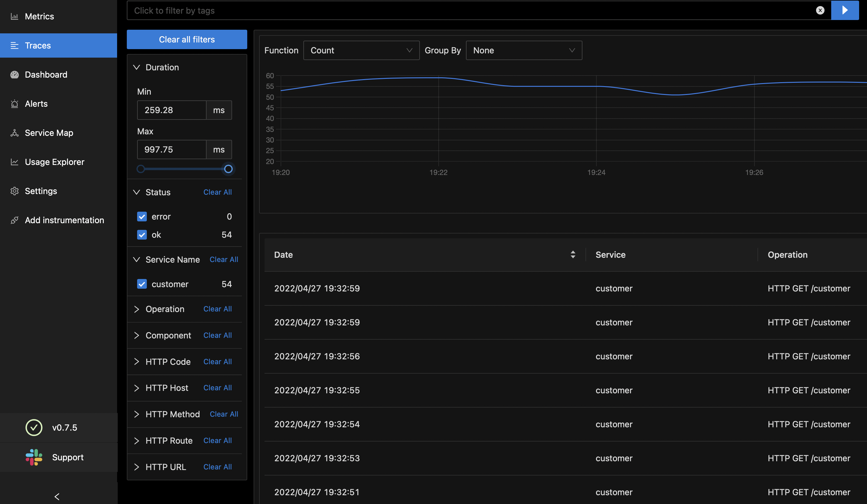Click the Dashboard gauge icon
Image resolution: width=867 pixels, height=504 pixels.
15,75
